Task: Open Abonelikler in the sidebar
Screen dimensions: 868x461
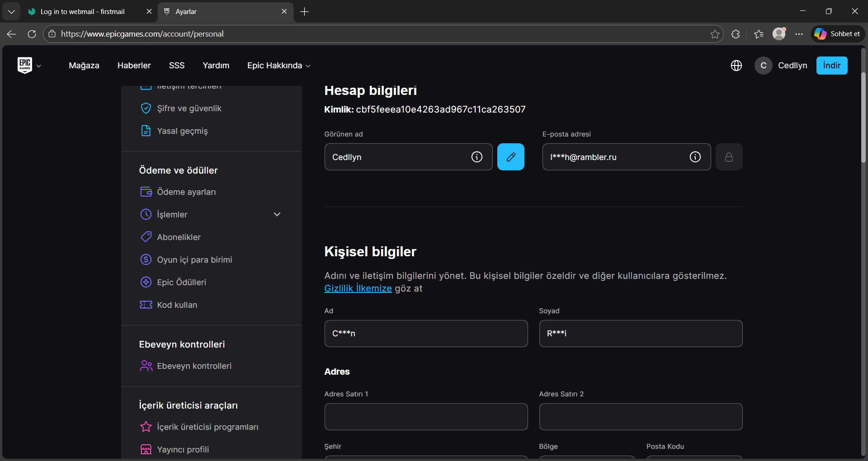Action: [179, 237]
